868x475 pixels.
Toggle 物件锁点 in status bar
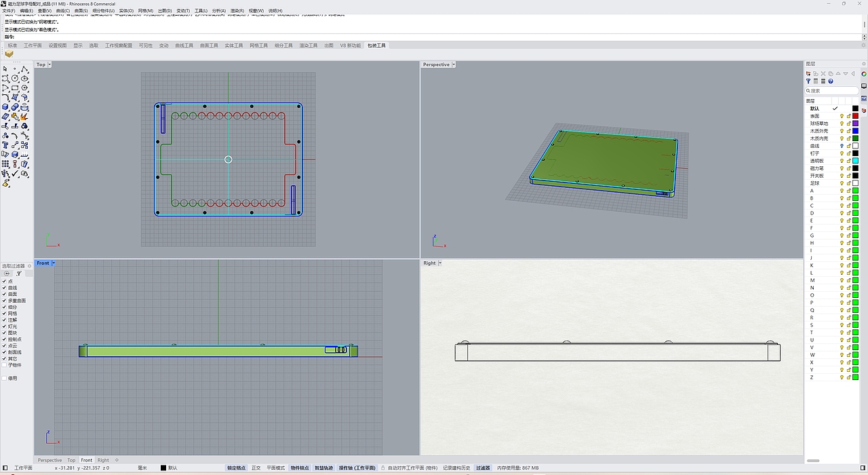[x=300, y=468]
